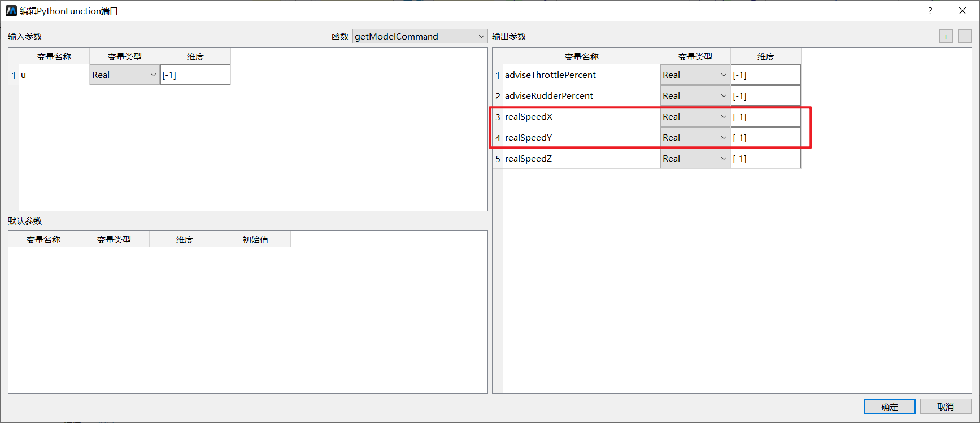
Task: Click dimension field of realSpeedY
Action: coord(766,137)
